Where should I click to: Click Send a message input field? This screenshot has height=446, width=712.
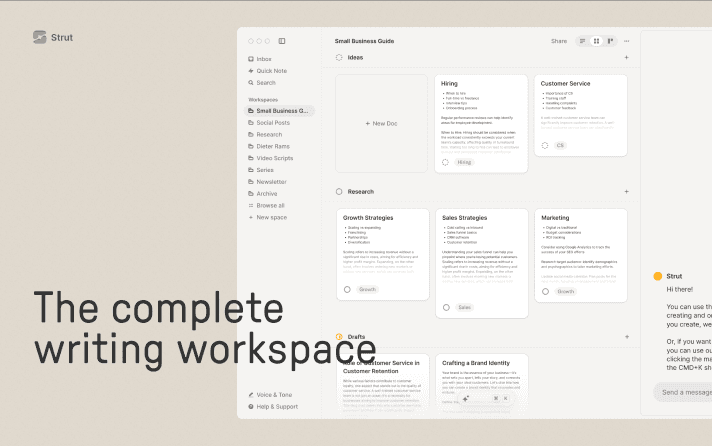click(x=682, y=392)
